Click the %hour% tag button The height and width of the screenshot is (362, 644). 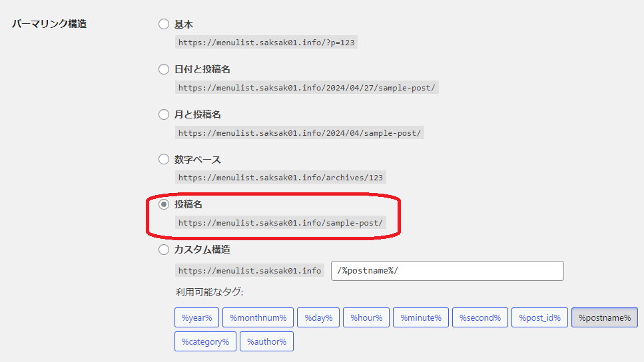tap(366, 318)
